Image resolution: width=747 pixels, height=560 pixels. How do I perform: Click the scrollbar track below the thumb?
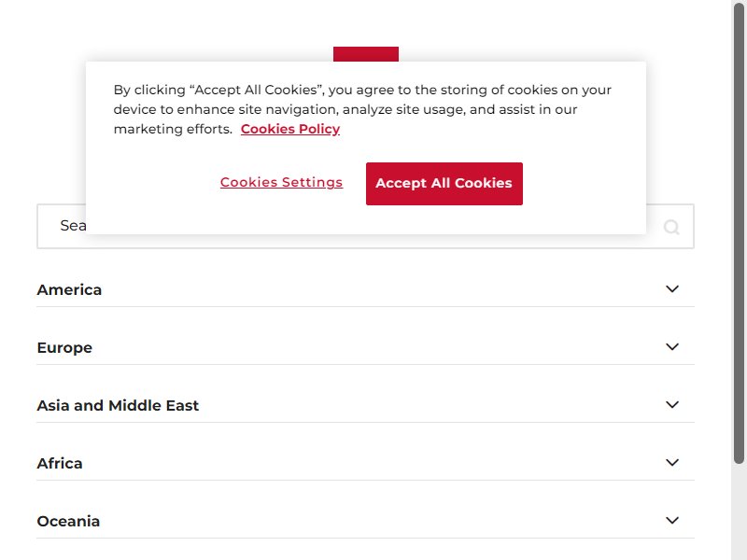(x=739, y=511)
